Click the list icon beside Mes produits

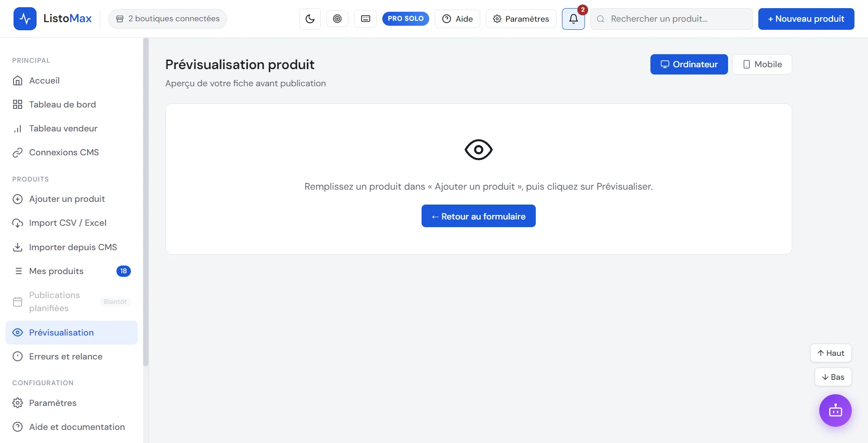click(19, 271)
